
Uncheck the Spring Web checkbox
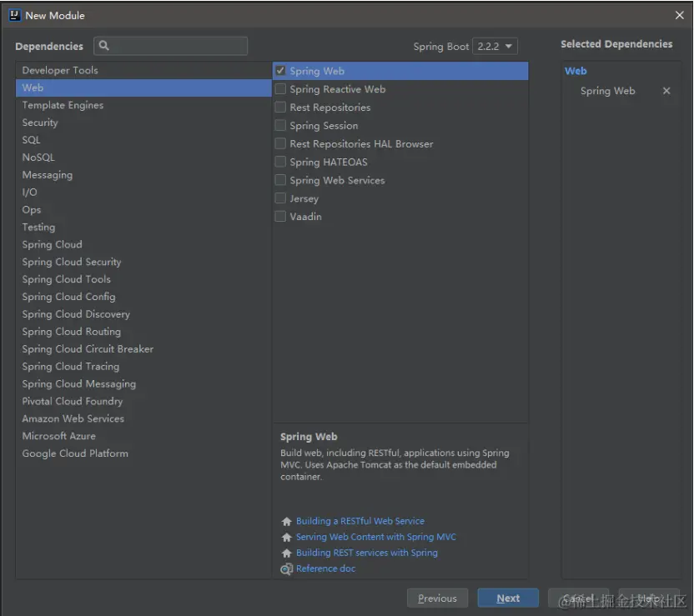pyautogui.click(x=280, y=71)
